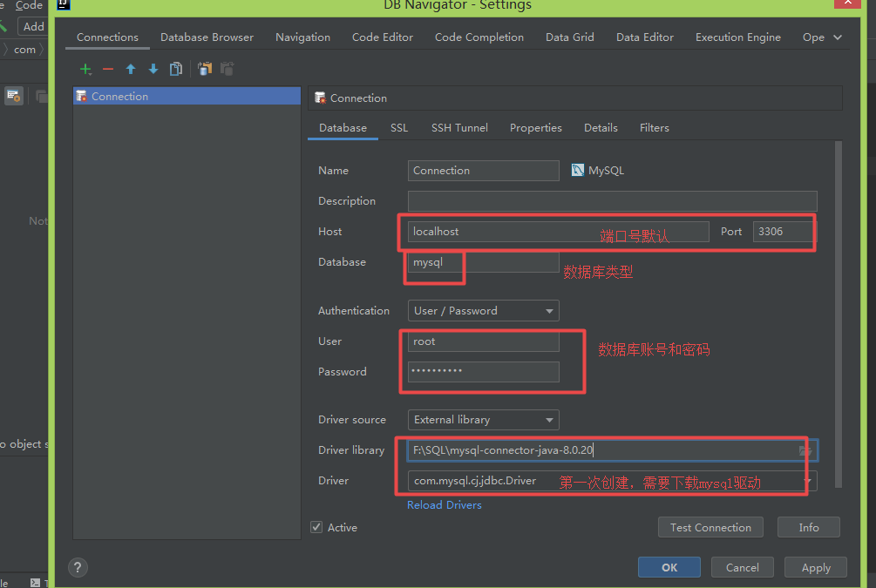This screenshot has height=588, width=876.
Task: Browse for the driver library with the folder icon
Action: pyautogui.click(x=805, y=450)
